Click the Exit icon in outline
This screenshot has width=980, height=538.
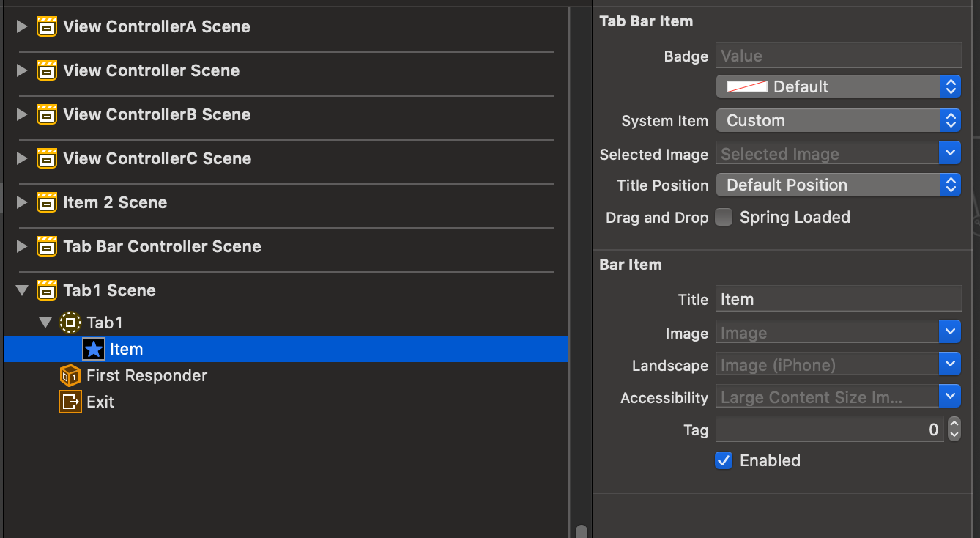(70, 402)
